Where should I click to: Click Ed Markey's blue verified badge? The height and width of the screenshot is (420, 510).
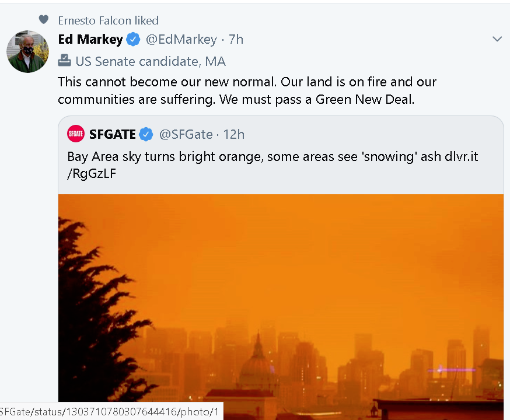click(133, 40)
